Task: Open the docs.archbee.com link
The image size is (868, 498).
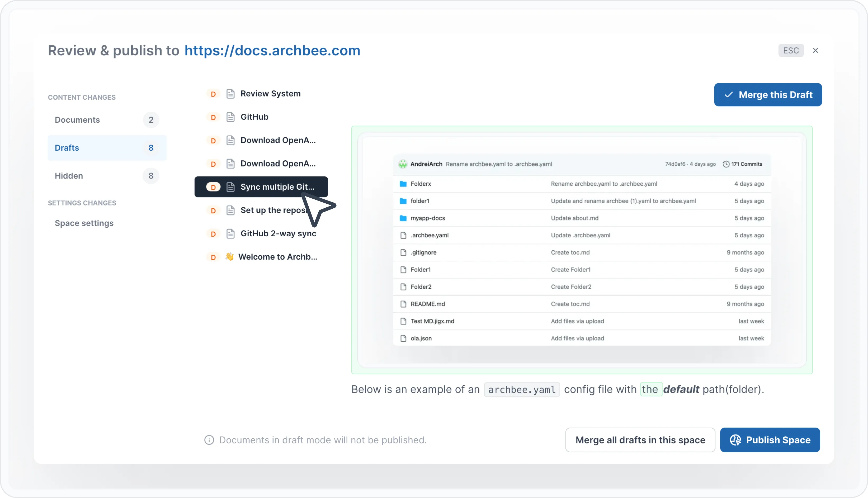Action: pyautogui.click(x=272, y=51)
